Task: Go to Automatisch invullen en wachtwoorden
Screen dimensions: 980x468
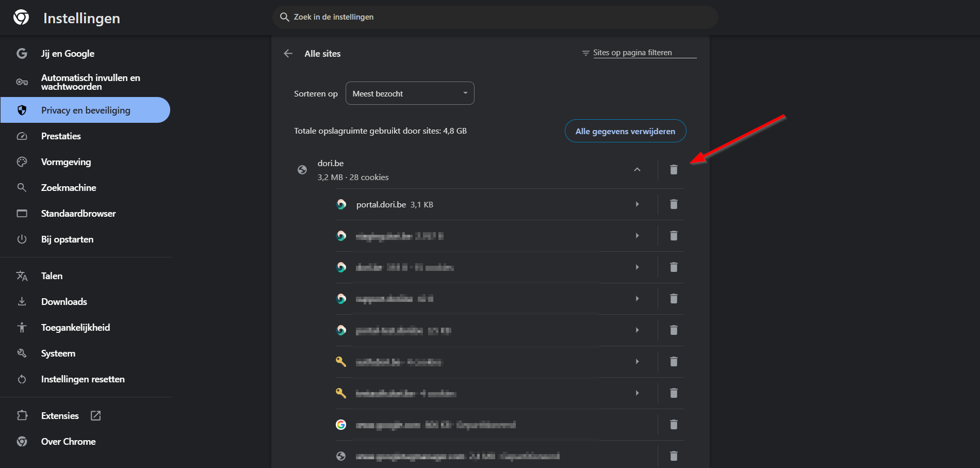Action: click(x=90, y=82)
